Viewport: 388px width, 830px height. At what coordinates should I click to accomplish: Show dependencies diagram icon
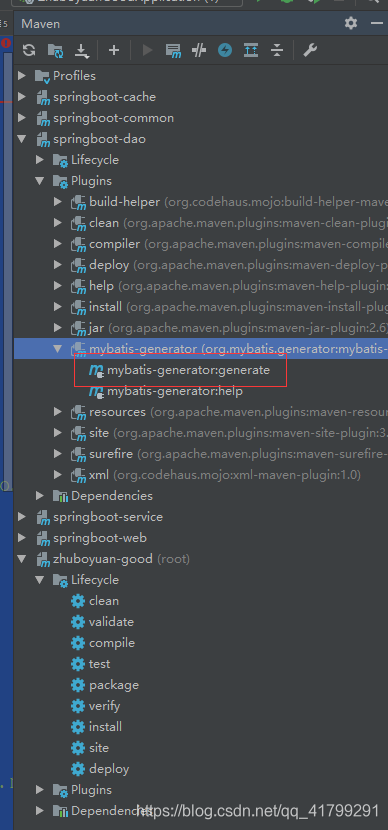[251, 50]
